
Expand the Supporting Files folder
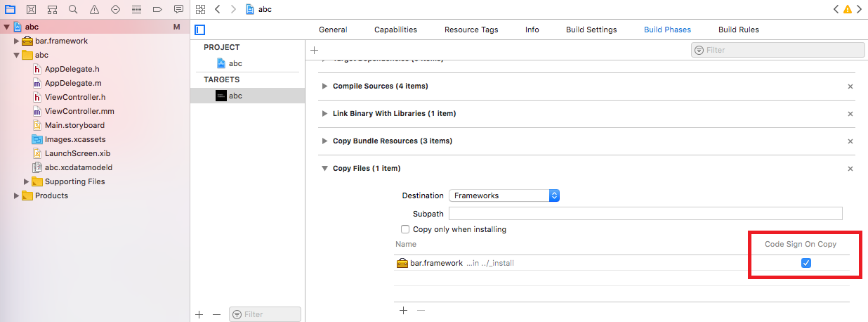(27, 181)
